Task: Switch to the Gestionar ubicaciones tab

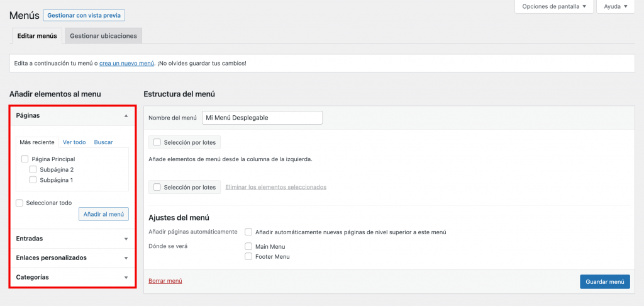Action: (x=103, y=36)
